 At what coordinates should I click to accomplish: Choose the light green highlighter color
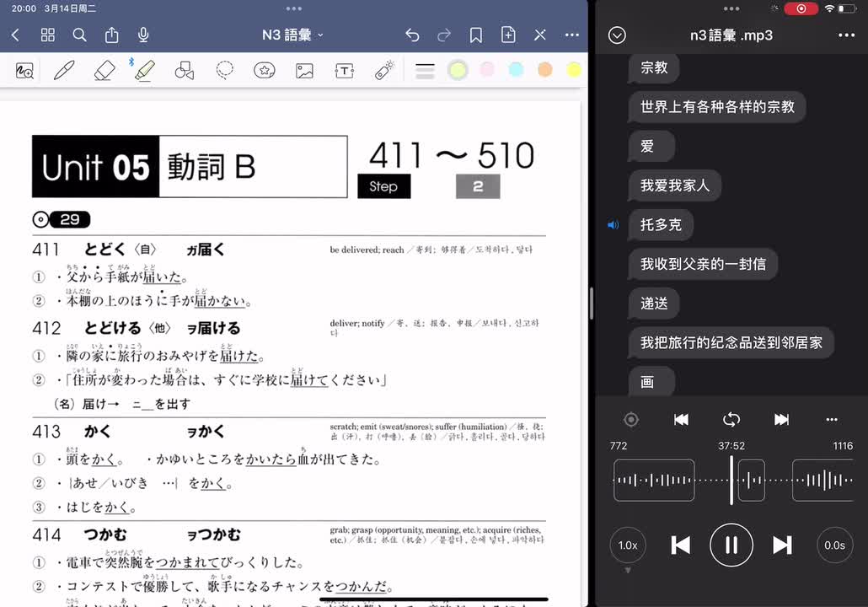pyautogui.click(x=458, y=70)
